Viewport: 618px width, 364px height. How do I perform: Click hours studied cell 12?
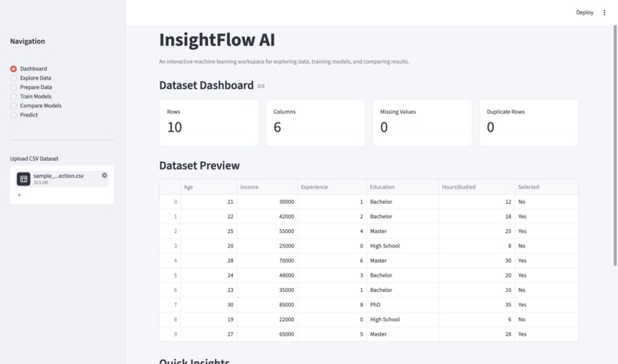click(x=477, y=202)
